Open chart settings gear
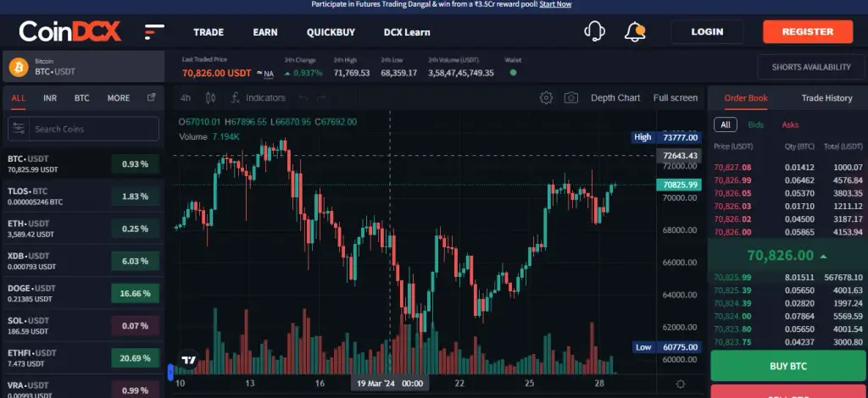Screen dimensions: 868x398 (547, 98)
